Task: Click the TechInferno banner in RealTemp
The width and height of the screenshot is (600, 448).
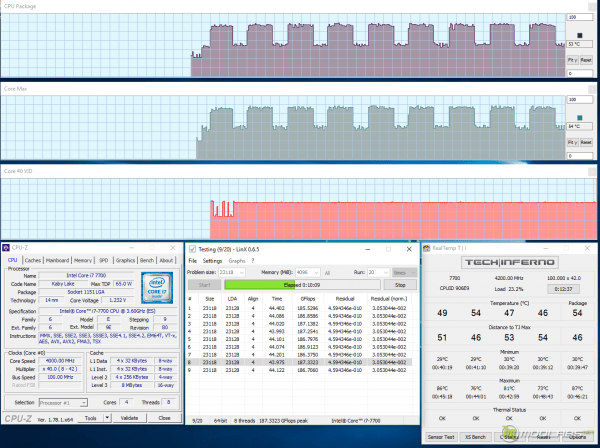Action: coord(509,262)
